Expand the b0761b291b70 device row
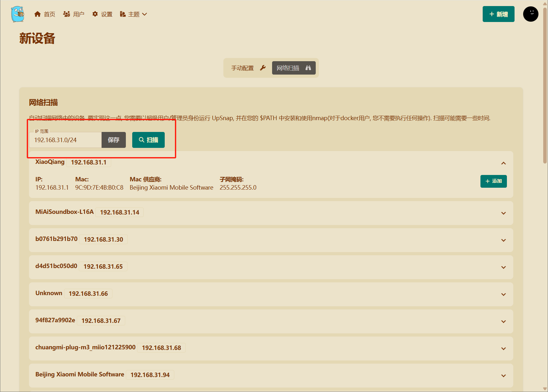The image size is (548, 392). pyautogui.click(x=503, y=240)
